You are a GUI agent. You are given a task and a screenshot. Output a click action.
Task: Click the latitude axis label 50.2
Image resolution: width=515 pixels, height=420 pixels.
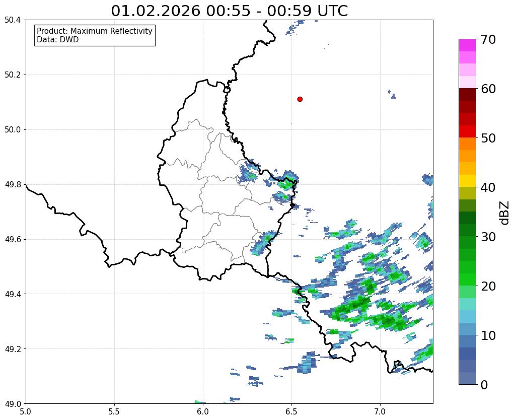pyautogui.click(x=13, y=75)
